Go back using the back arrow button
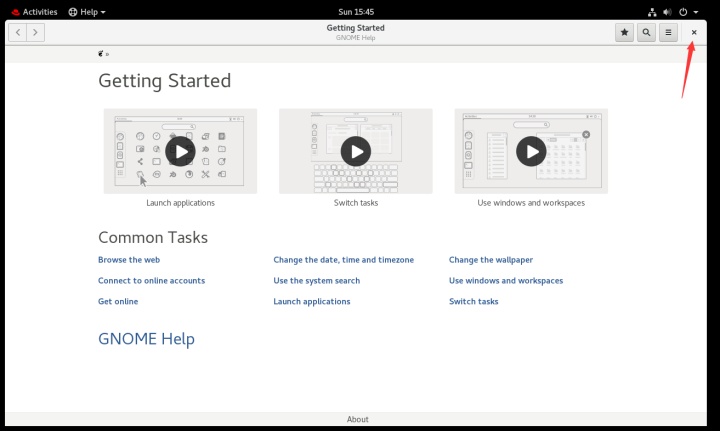Viewport: 720px width, 431px height. point(17,32)
